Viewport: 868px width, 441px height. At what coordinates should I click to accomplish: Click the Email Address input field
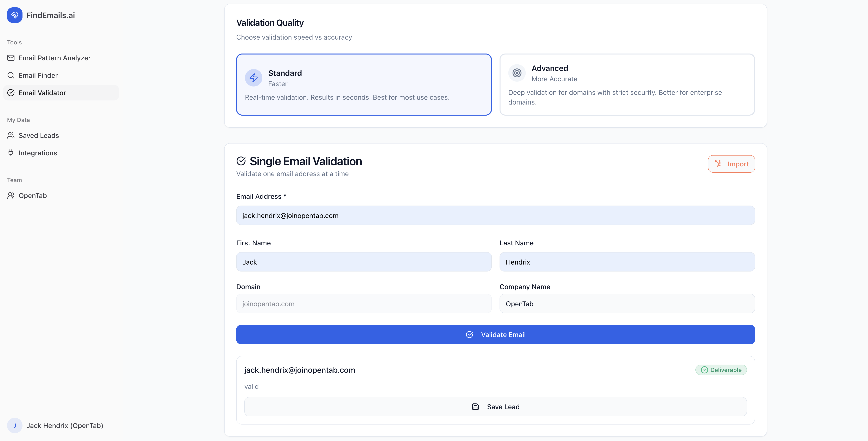495,216
